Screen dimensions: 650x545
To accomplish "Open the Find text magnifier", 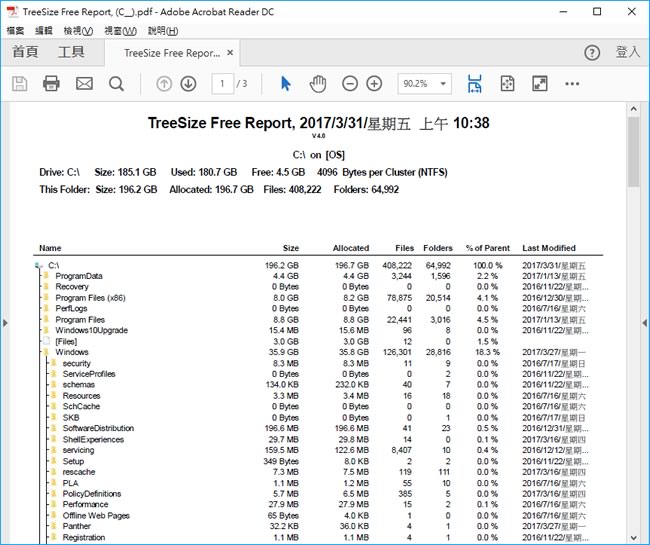I will click(116, 84).
